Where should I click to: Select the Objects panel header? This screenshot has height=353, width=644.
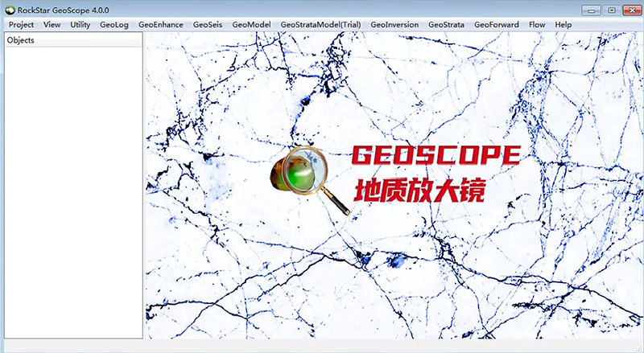(x=73, y=40)
